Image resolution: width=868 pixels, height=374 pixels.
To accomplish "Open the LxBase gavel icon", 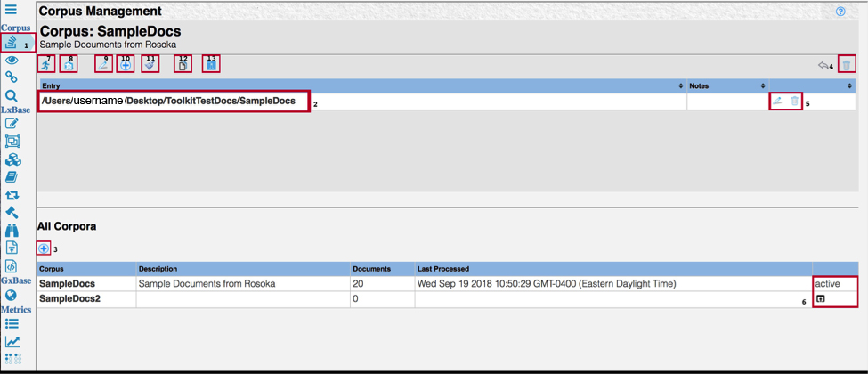I will [x=12, y=212].
